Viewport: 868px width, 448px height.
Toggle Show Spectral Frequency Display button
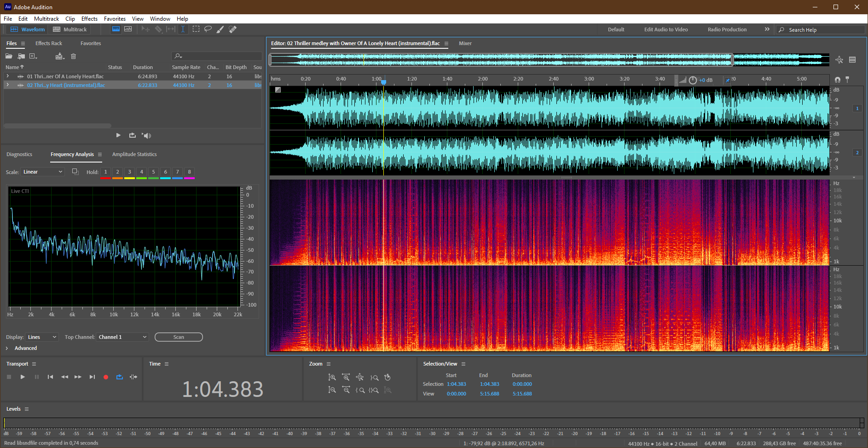pos(116,29)
